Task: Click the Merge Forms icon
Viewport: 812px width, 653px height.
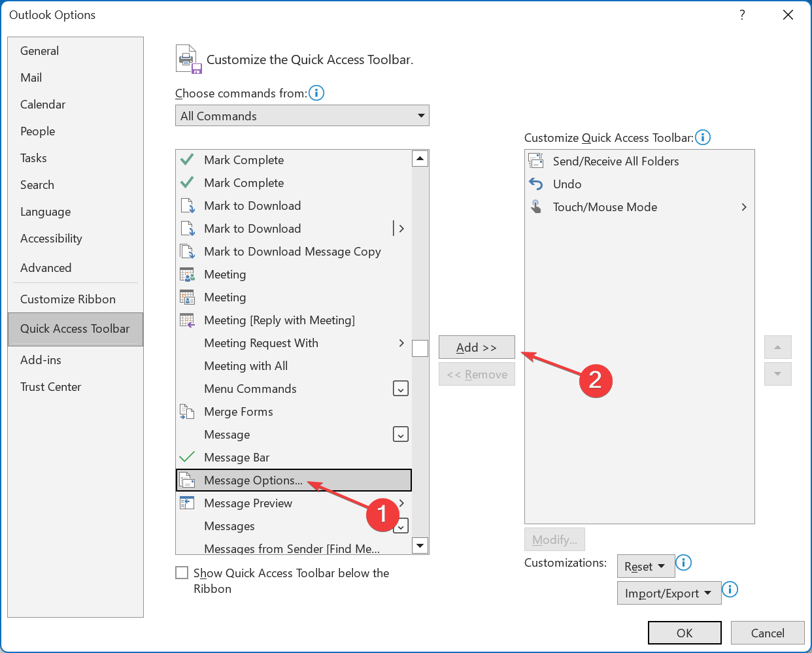Action: 187,411
